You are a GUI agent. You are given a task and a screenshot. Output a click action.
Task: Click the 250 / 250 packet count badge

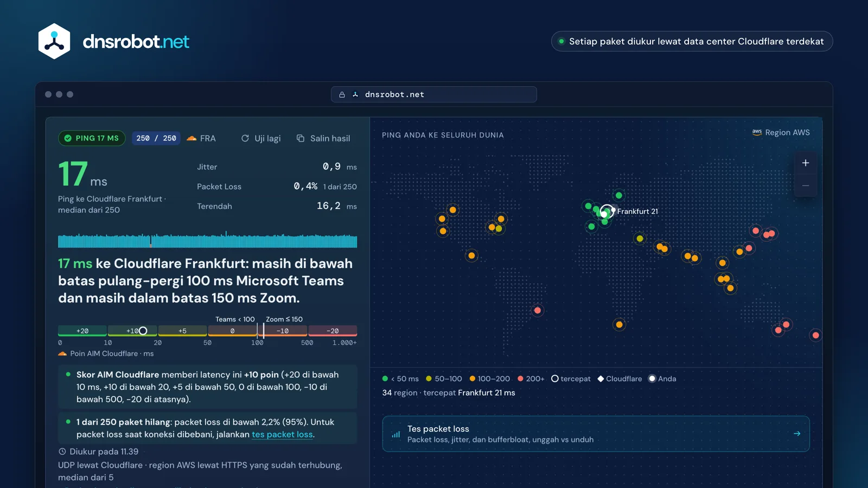click(156, 138)
